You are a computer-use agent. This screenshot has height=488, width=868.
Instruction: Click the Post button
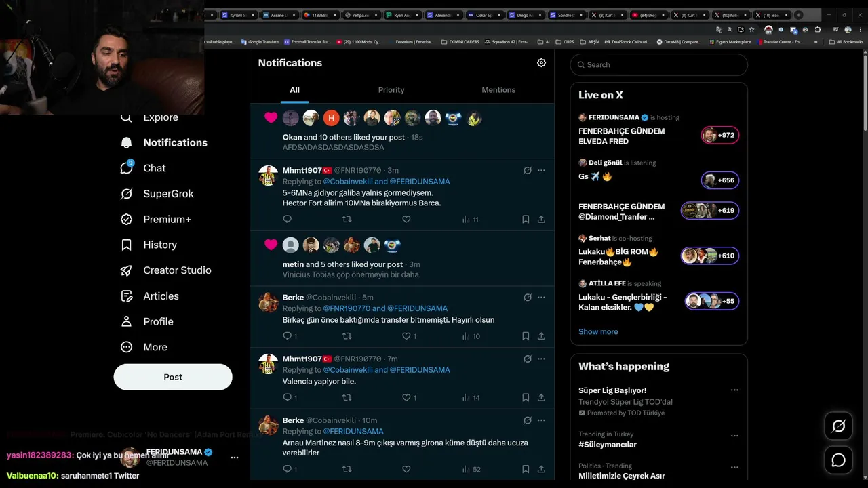(173, 377)
